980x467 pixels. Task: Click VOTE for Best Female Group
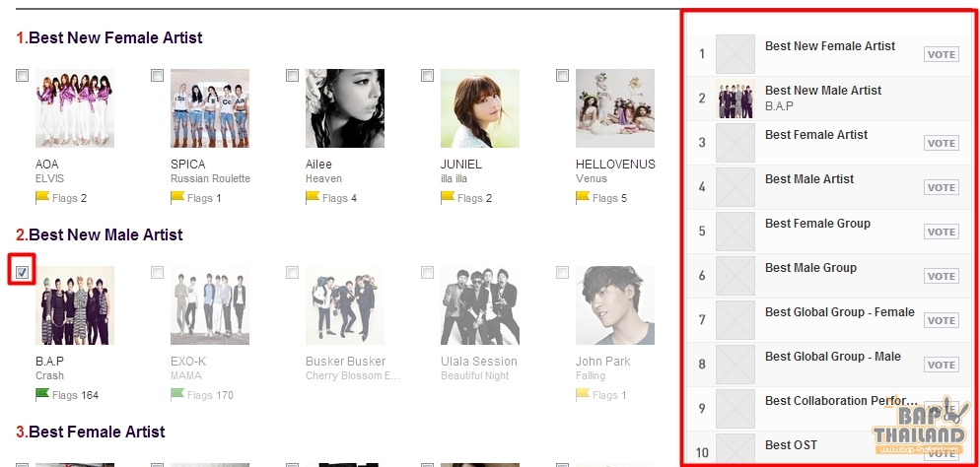point(942,232)
